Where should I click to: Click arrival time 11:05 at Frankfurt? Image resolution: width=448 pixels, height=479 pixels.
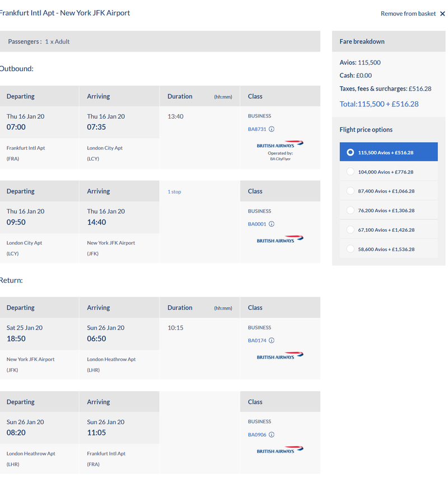[x=96, y=433]
